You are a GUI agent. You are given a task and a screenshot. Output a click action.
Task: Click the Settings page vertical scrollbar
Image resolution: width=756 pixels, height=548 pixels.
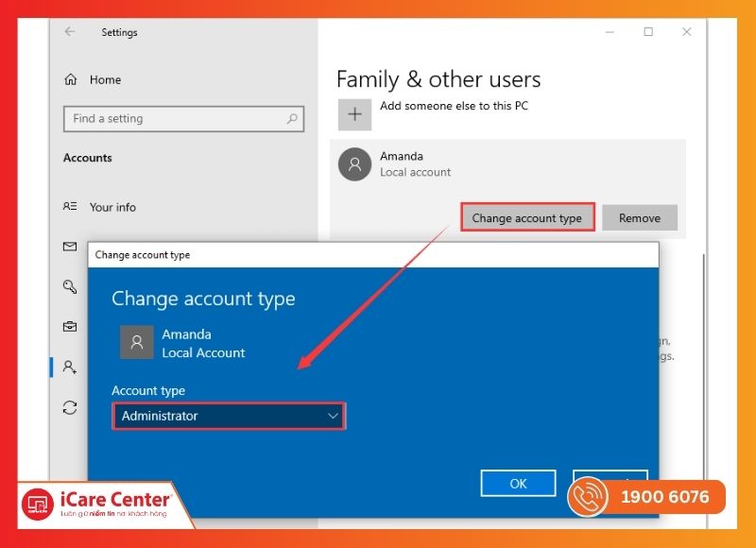[701, 312]
